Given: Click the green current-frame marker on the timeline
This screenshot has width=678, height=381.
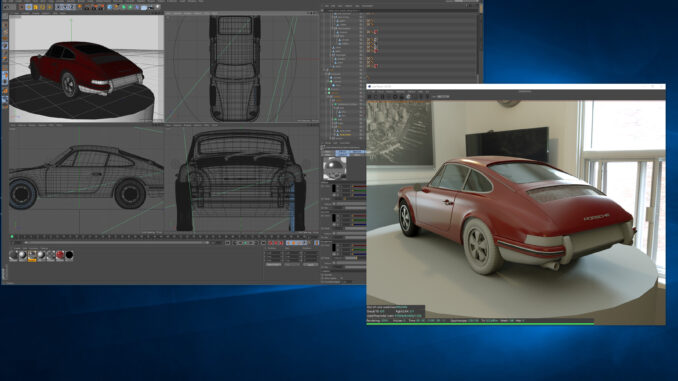Looking at the screenshot, I should click(12, 237).
